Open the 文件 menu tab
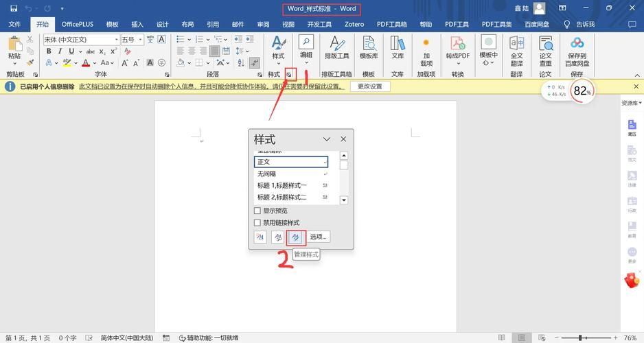Image resolution: width=644 pixels, height=343 pixels. pyautogui.click(x=14, y=24)
